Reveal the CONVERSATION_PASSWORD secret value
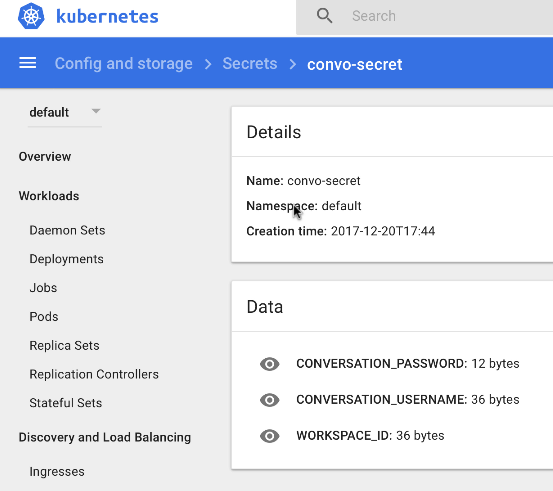This screenshot has height=491, width=553. (270, 364)
